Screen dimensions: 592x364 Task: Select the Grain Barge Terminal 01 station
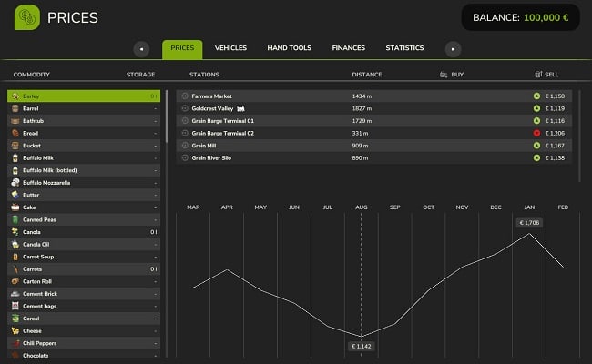(223, 120)
